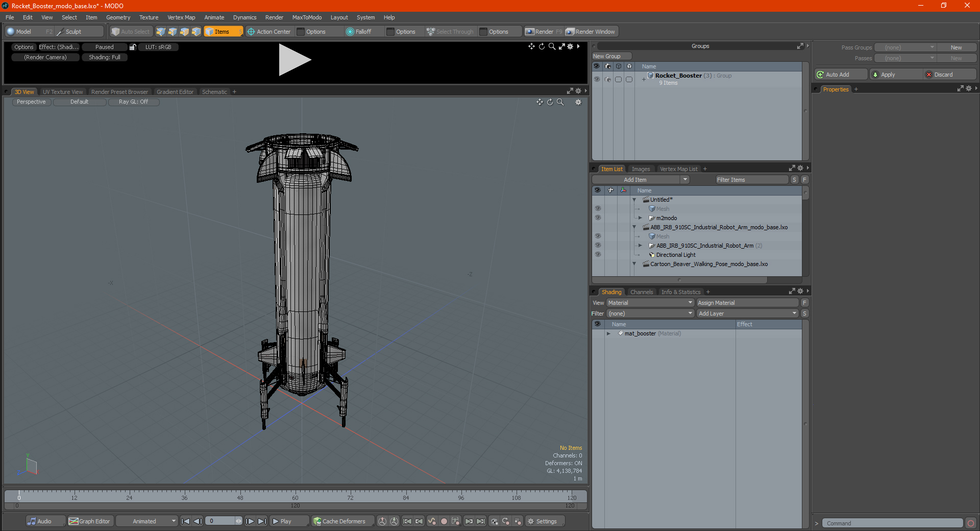Select Materials selection mode icon in toolbar
Image resolution: width=980 pixels, height=531 pixels.
[x=196, y=32]
